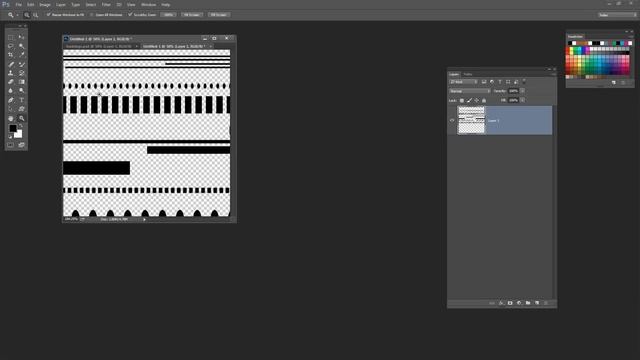Open the Image menu
The image size is (640, 360).
pos(45,4)
